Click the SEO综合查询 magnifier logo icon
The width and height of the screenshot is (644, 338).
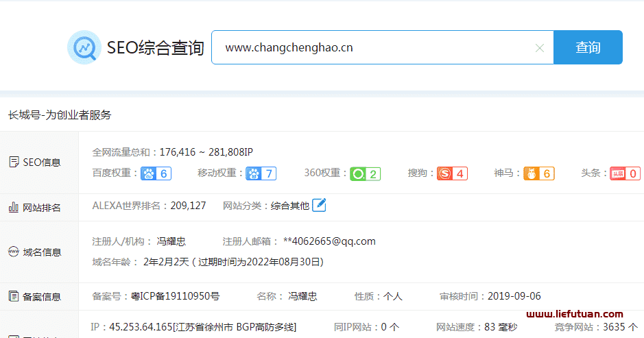(84, 47)
